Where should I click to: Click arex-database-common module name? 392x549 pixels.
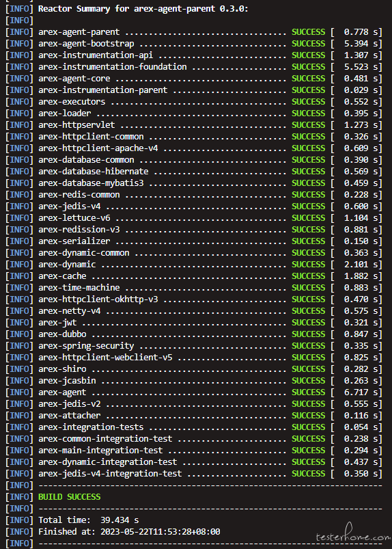click(86, 160)
